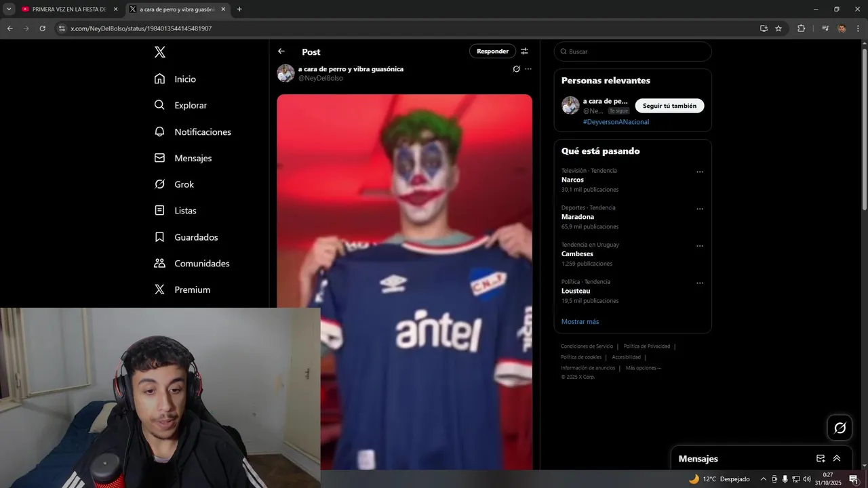Click the X logo in sidebar

click(x=159, y=52)
